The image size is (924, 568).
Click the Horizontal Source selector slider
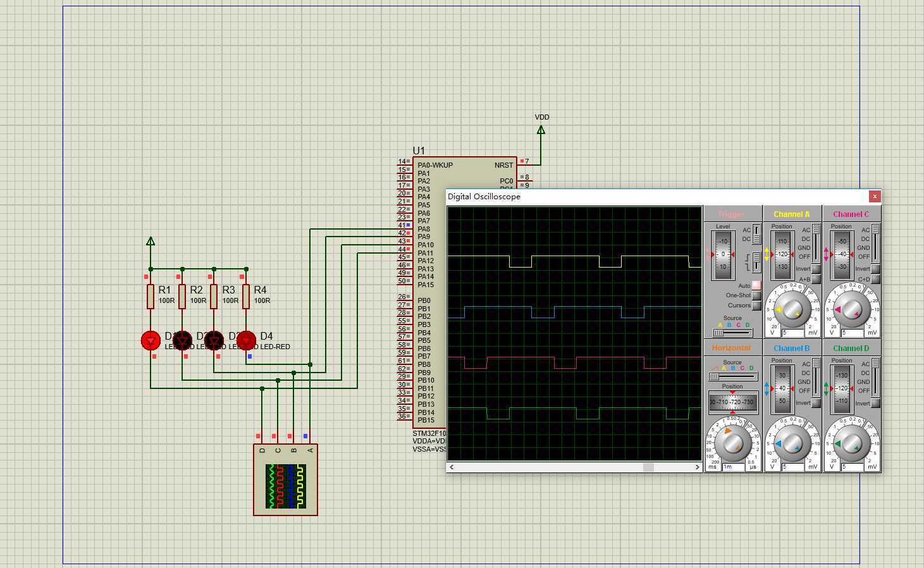coord(733,377)
